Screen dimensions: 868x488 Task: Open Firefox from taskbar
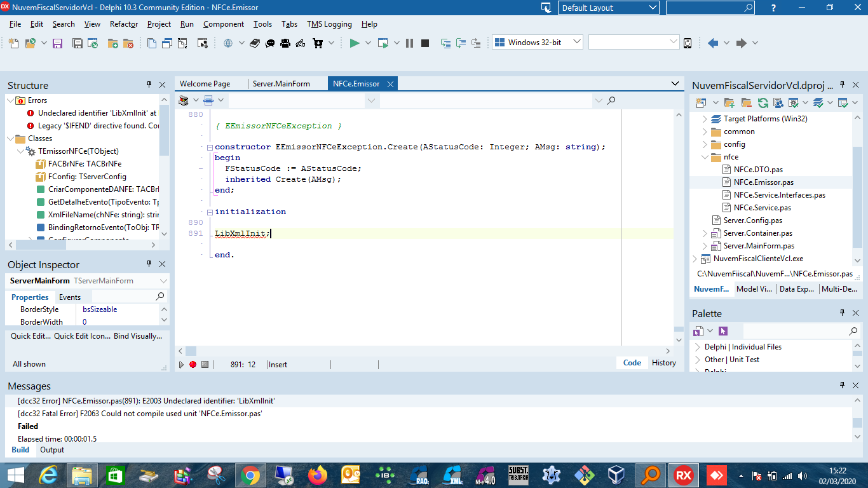coord(318,475)
